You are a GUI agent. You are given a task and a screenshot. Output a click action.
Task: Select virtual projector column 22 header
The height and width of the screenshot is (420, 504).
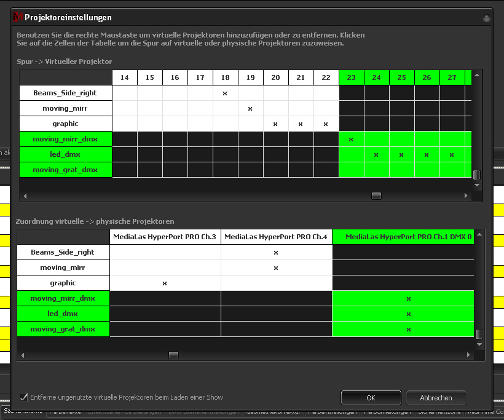click(x=326, y=77)
